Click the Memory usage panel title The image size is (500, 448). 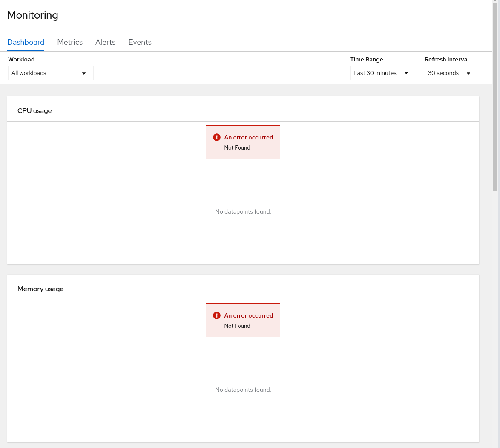[x=40, y=289]
